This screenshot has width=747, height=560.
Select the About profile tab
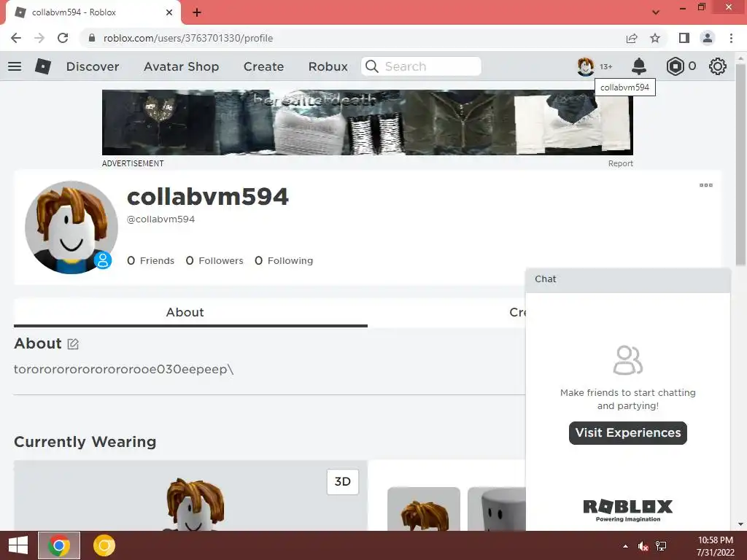coord(190,312)
